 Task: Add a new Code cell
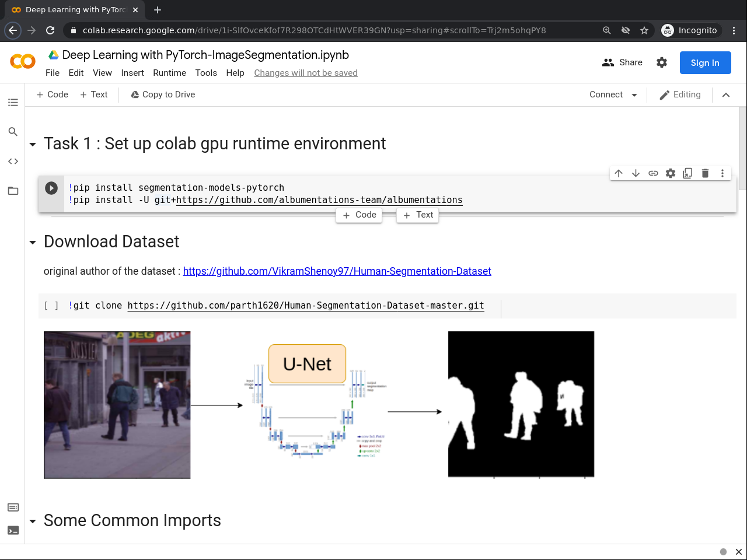click(52, 94)
